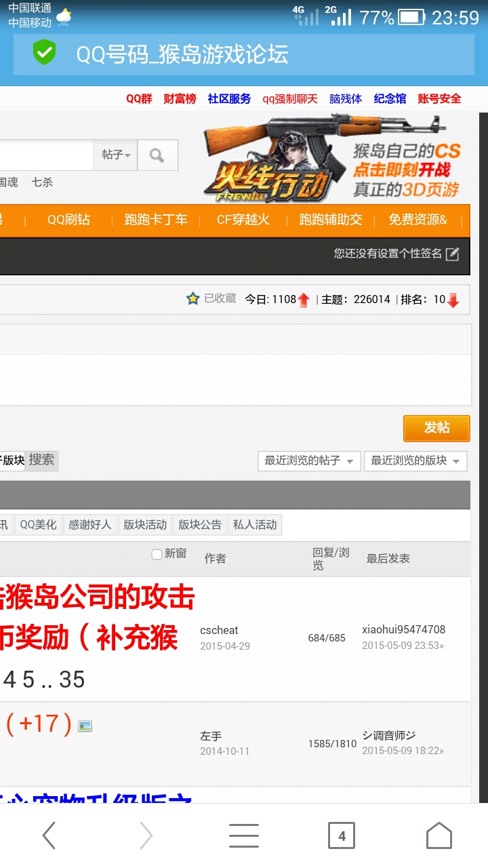Open author 左手's profile

point(211,736)
